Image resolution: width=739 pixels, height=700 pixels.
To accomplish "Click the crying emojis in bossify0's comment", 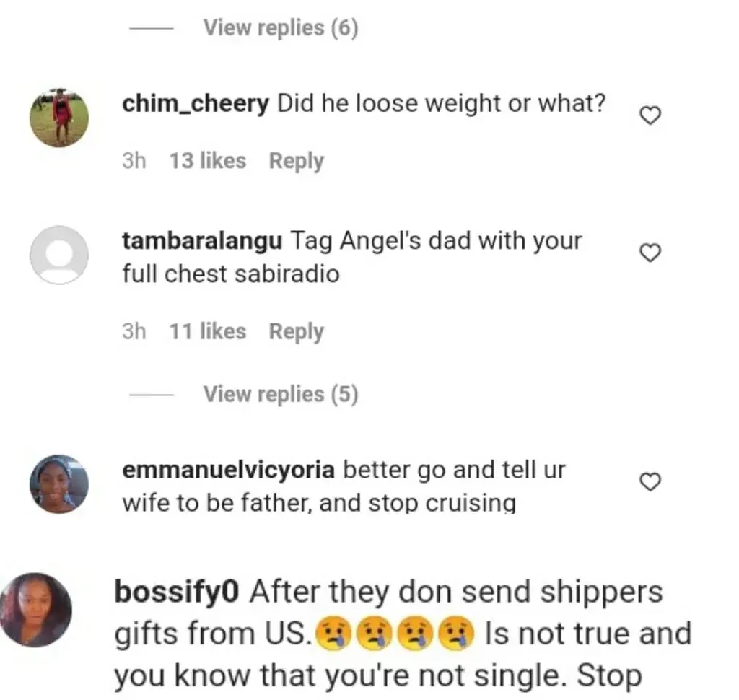I will coord(395,633).
